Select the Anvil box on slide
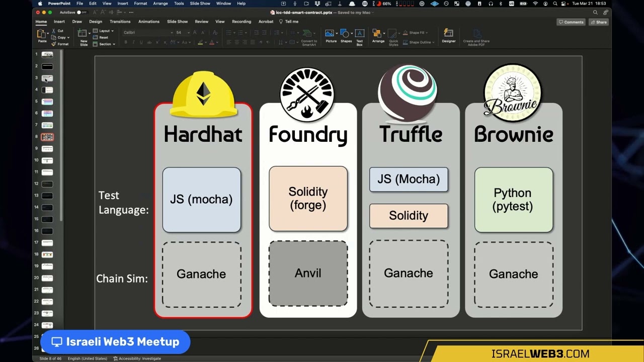The width and height of the screenshot is (644, 362). 308,273
